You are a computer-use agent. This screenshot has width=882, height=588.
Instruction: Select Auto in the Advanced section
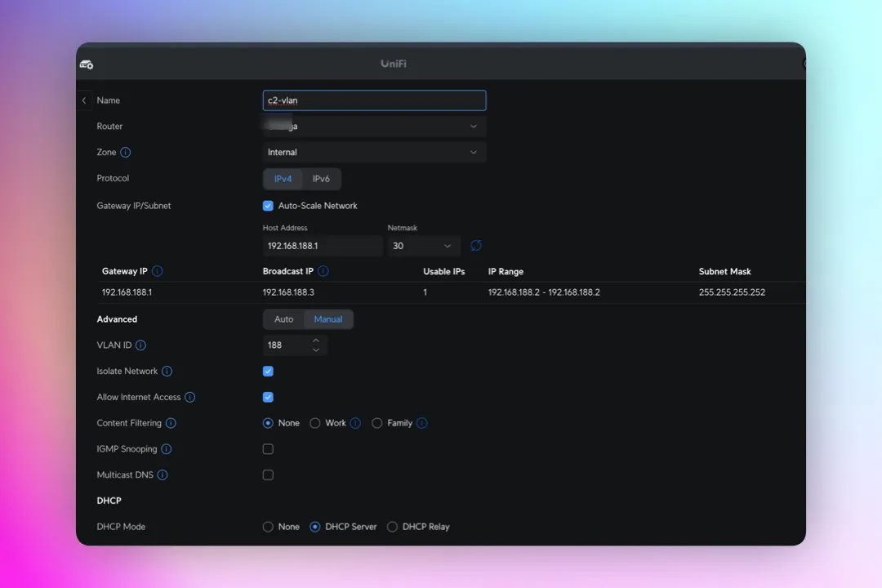283,319
